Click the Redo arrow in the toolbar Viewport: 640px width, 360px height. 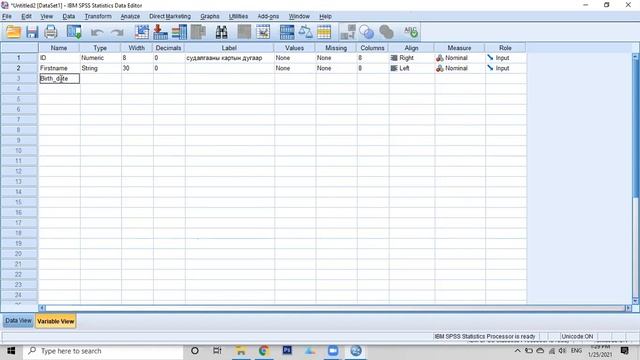pyautogui.click(x=117, y=32)
